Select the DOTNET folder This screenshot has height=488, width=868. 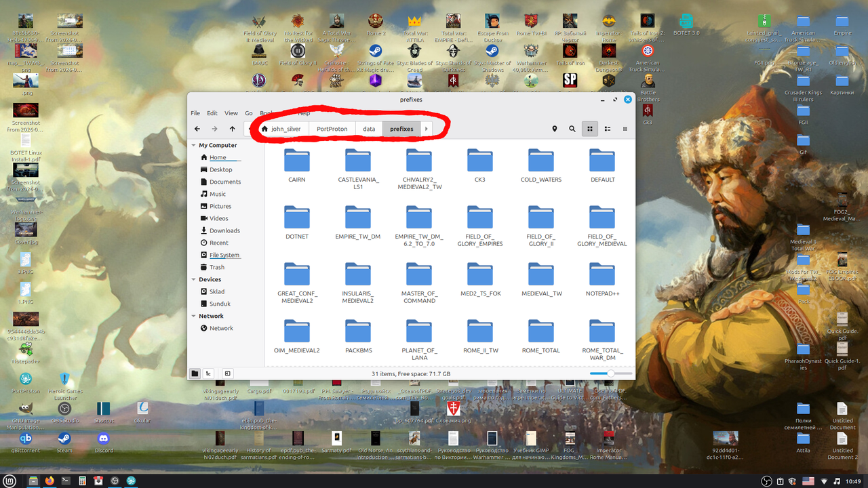[x=296, y=222]
